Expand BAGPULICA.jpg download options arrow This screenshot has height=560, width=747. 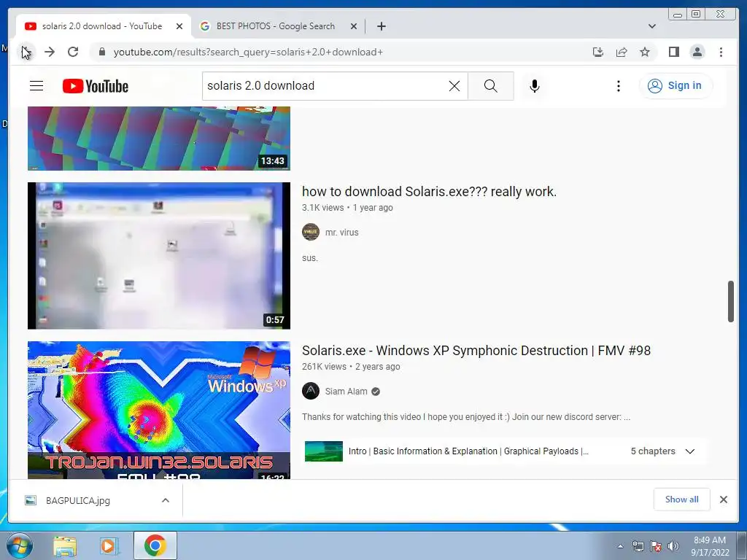click(166, 500)
